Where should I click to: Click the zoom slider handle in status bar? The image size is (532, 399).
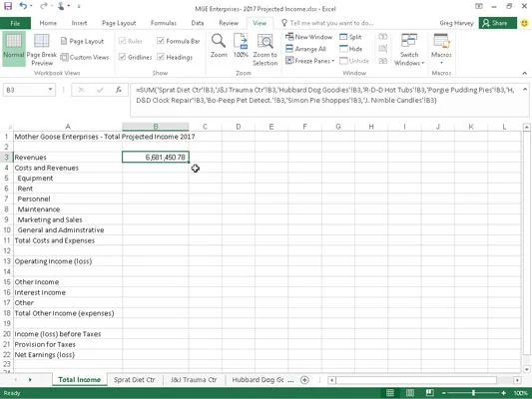tap(473, 393)
